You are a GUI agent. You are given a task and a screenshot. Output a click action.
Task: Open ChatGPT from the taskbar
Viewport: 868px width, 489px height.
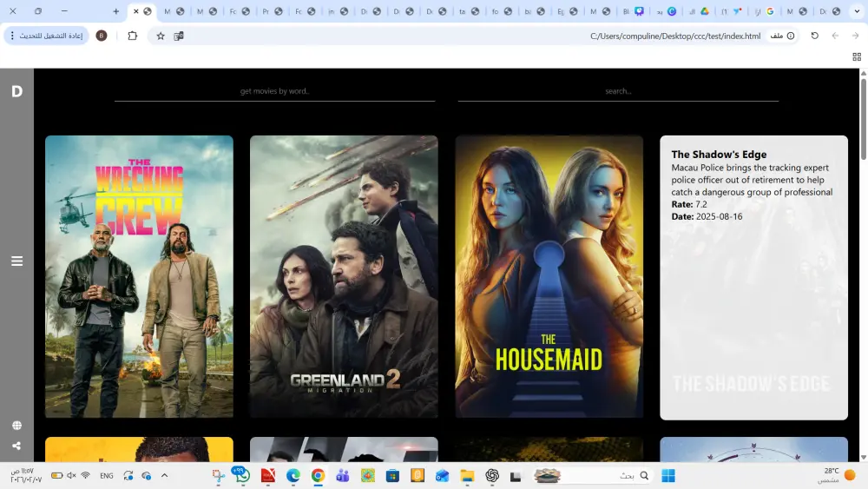click(x=492, y=476)
